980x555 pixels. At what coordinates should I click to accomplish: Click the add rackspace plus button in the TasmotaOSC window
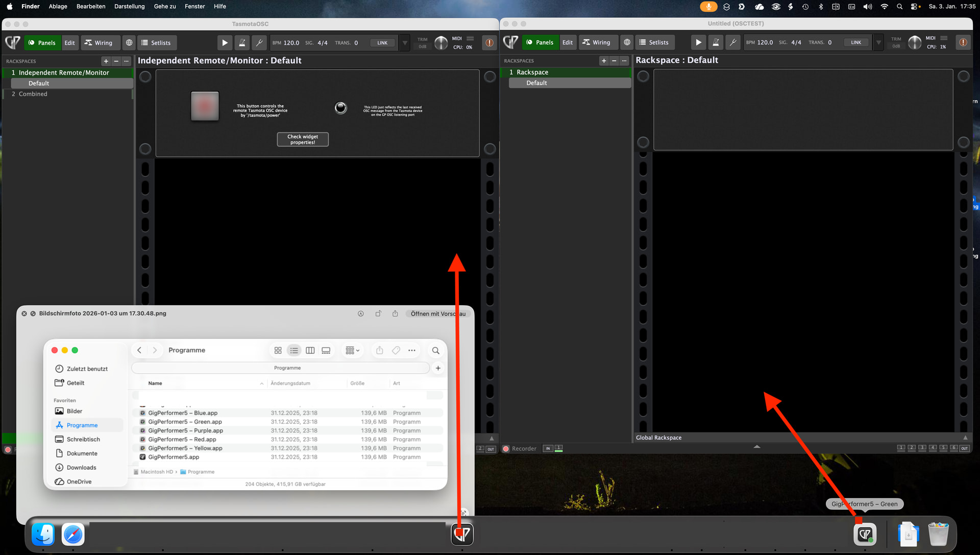point(106,61)
